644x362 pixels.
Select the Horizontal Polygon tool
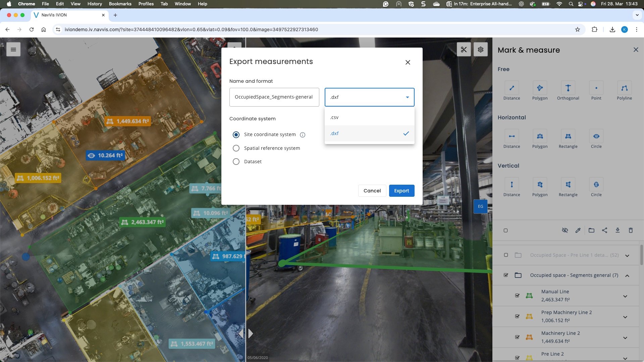[540, 136]
